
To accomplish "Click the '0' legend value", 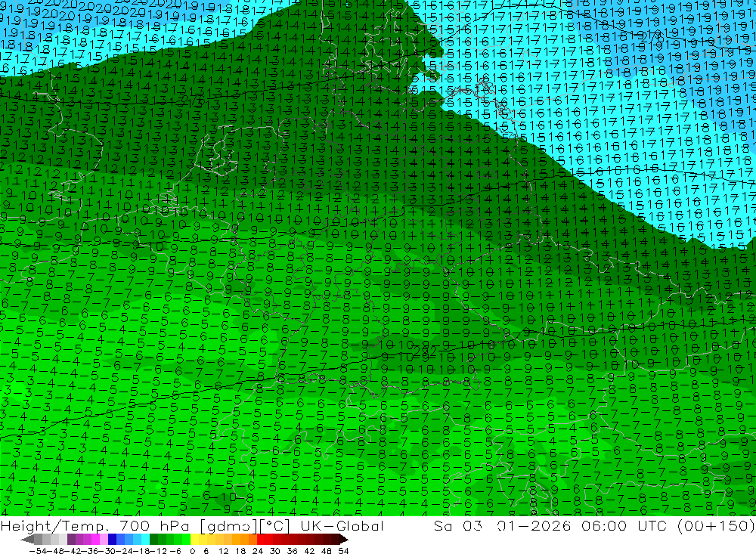I will [x=192, y=551].
